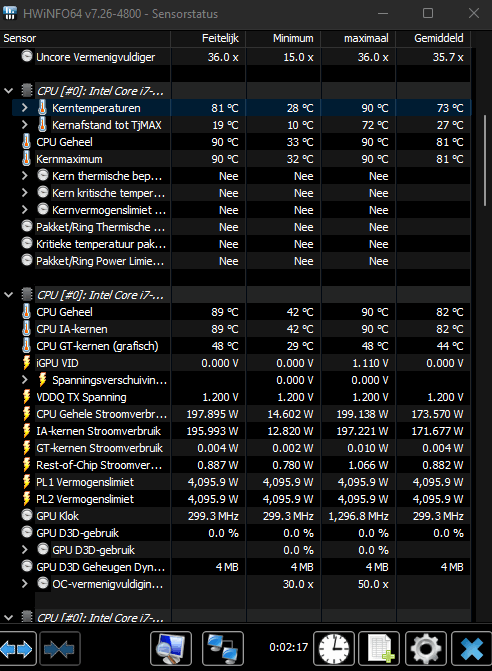This screenshot has width=492, height=671.
Task: Click lightning icon beside PL2 Vermogenslimiet
Action: 27,499
